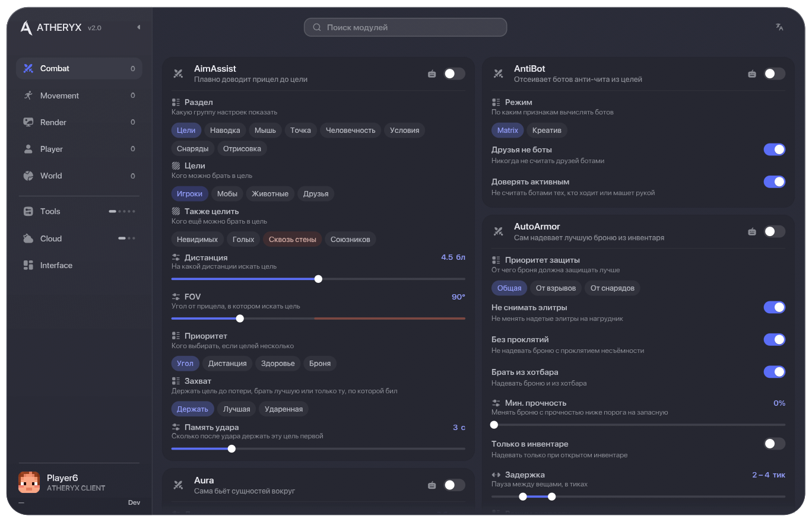Viewport: 812px width, 522px height.
Task: Toggle Животные target chip
Action: pos(270,194)
